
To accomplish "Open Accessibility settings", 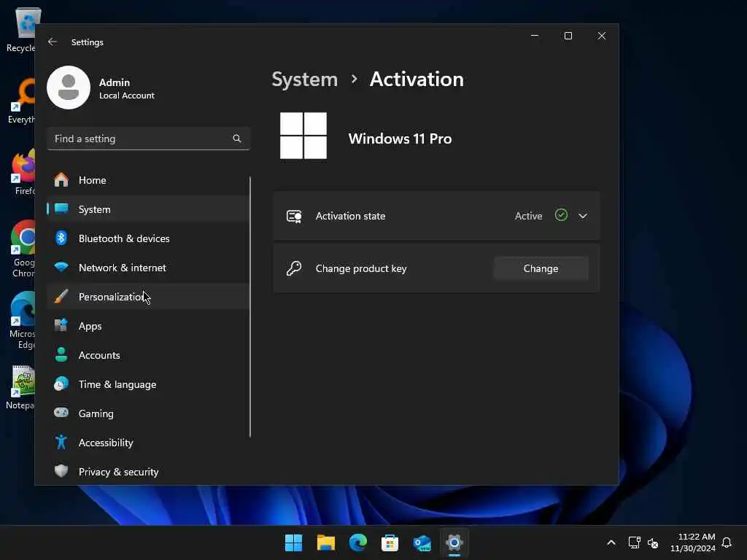I will coord(148,443).
